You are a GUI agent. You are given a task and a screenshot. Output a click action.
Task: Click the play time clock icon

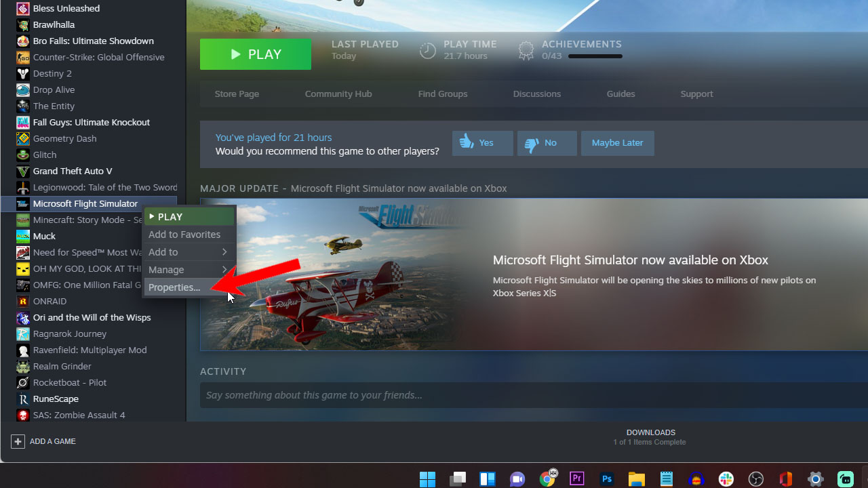coord(427,49)
